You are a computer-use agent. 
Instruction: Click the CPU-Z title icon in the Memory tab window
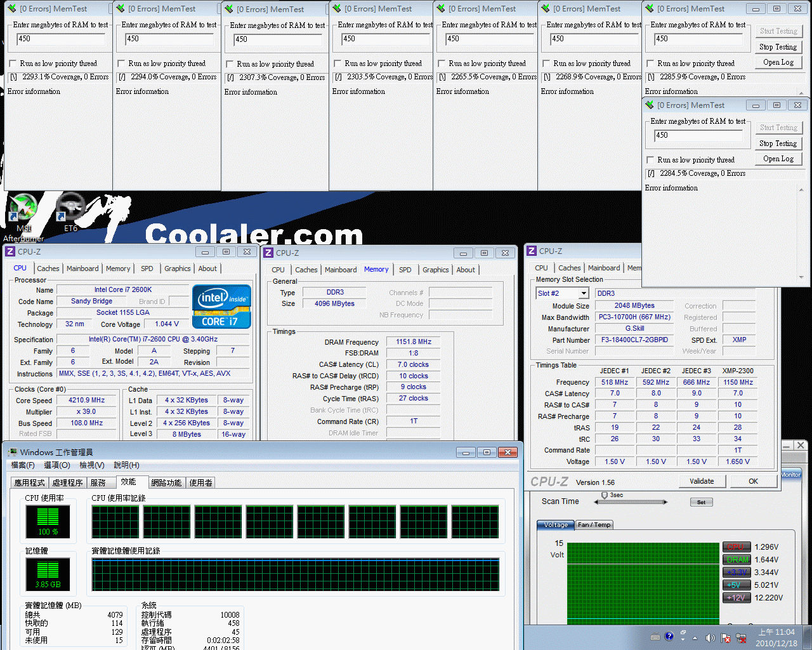pyautogui.click(x=268, y=253)
